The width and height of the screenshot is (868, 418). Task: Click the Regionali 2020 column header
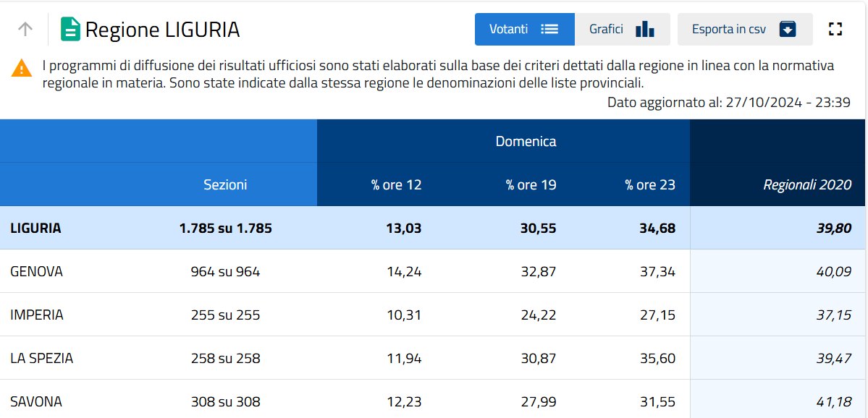point(807,185)
